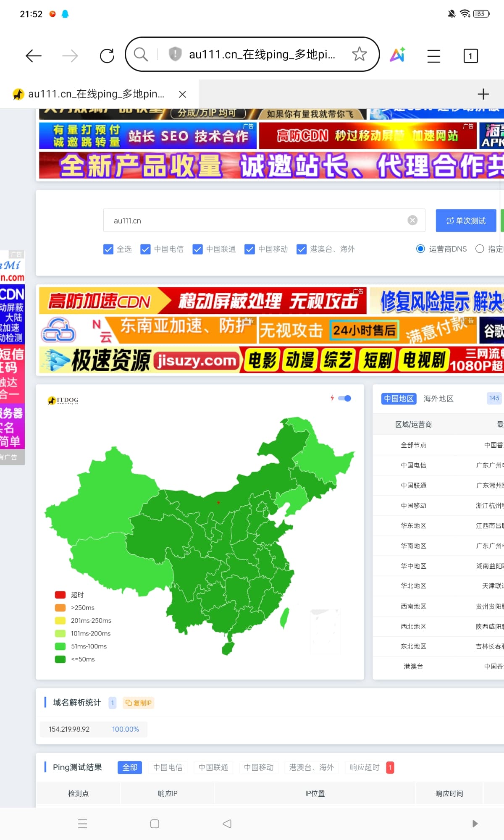
Task: Toggle the 中国联通 checkbox
Action: point(197,249)
